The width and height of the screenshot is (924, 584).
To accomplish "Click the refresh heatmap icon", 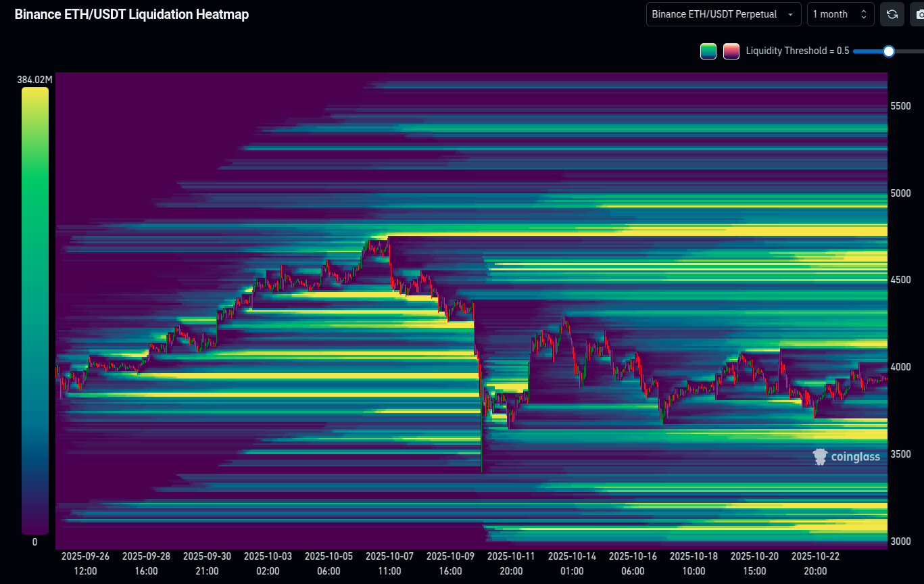I will click(x=892, y=14).
